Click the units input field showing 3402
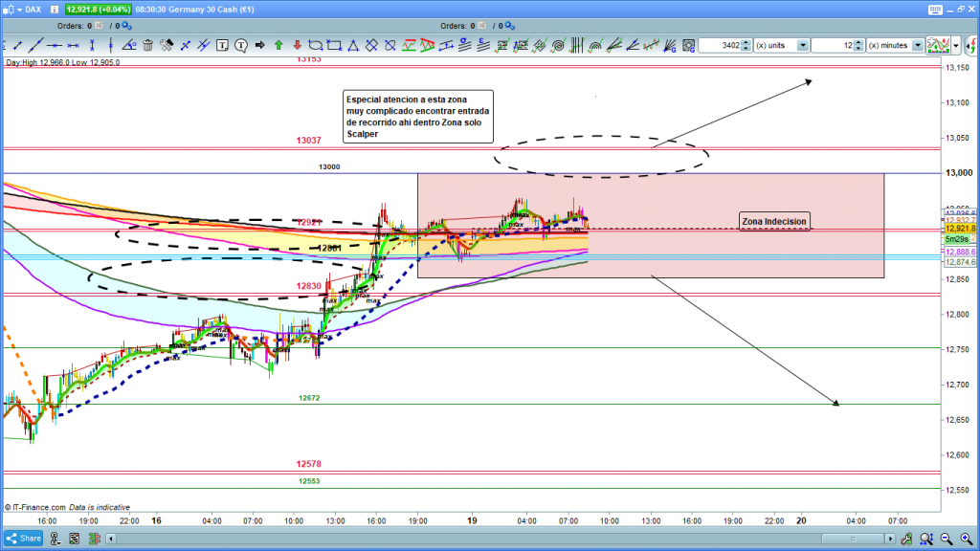Viewport: 980px width, 551px height. [720, 45]
